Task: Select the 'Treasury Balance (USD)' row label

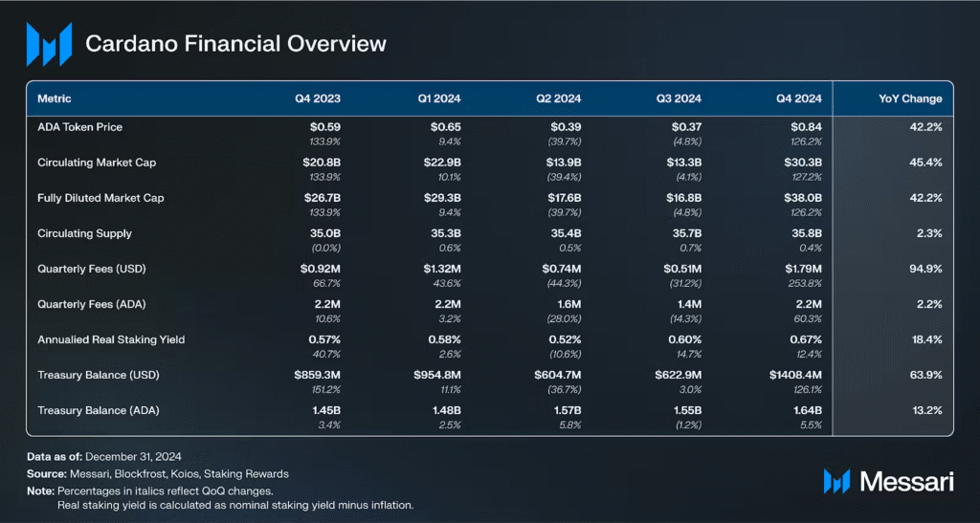Action: (x=99, y=376)
